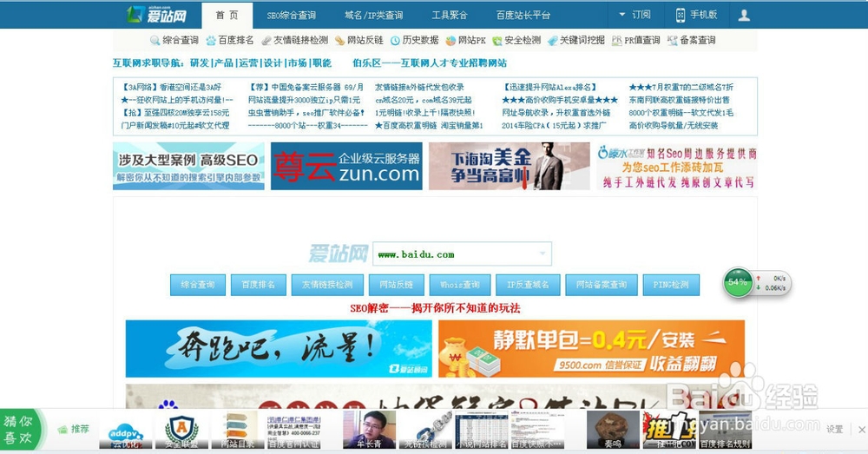Open 尊云 zun.com banner ad
Viewport: 868px width, 454px height.
(x=346, y=166)
